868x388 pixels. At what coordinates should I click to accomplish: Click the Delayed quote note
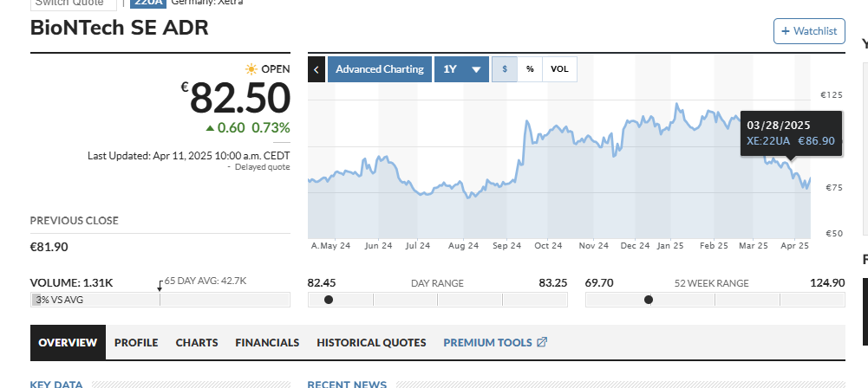(262, 167)
